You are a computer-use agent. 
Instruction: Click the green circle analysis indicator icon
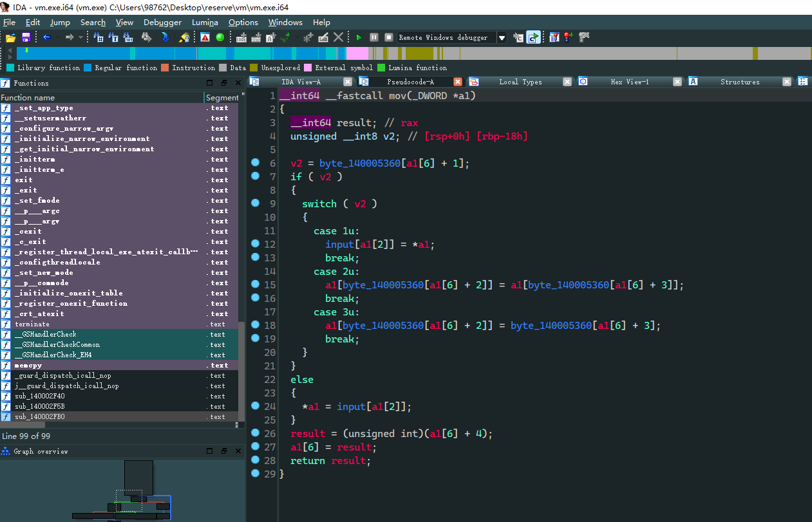tap(220, 38)
